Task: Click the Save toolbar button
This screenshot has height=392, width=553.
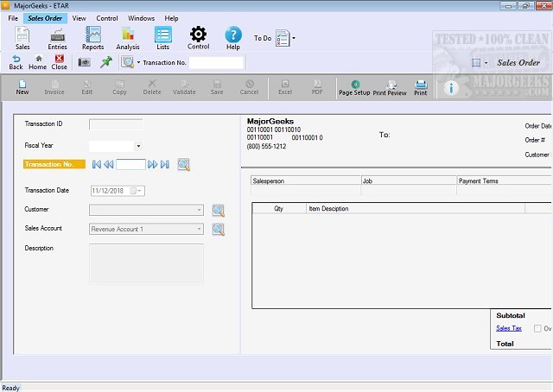Action: (x=217, y=87)
